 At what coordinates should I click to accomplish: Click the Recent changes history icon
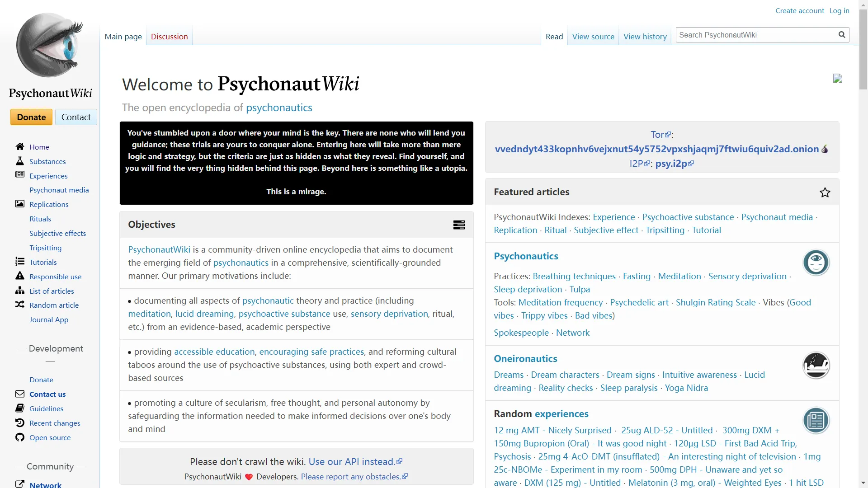coord(20,423)
